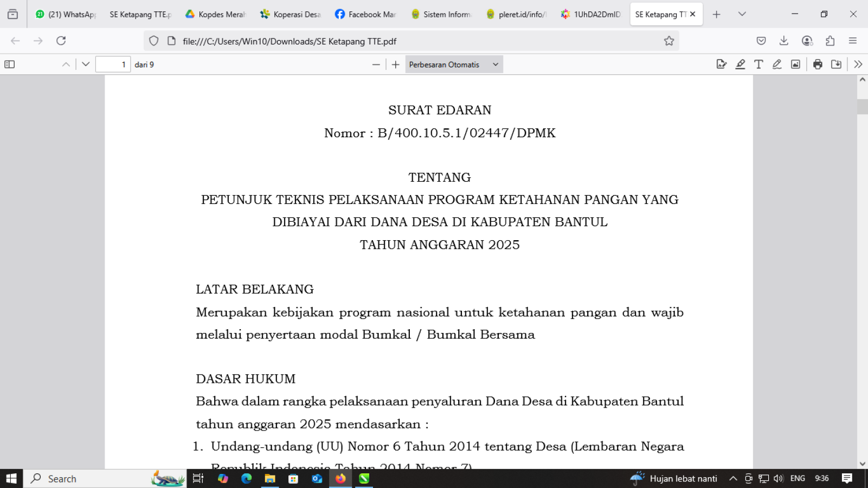Select the add image tool
The image size is (868, 488).
click(x=795, y=65)
